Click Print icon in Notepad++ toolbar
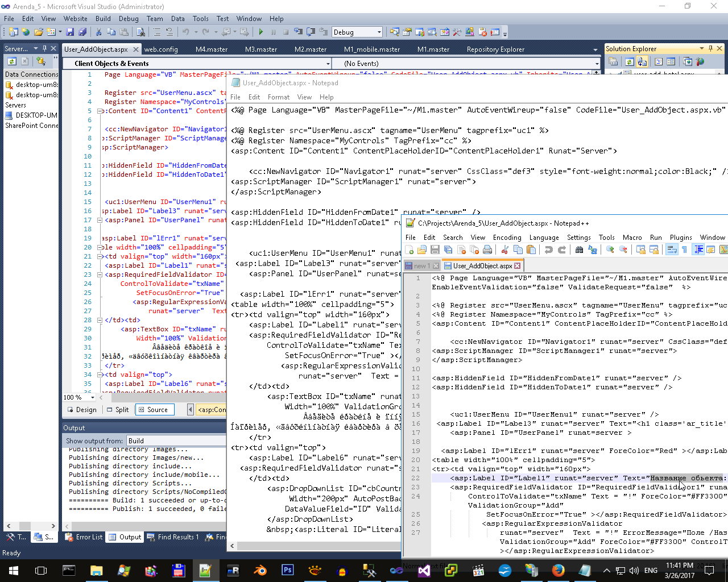Viewport: 728px width, 582px height. [487, 250]
